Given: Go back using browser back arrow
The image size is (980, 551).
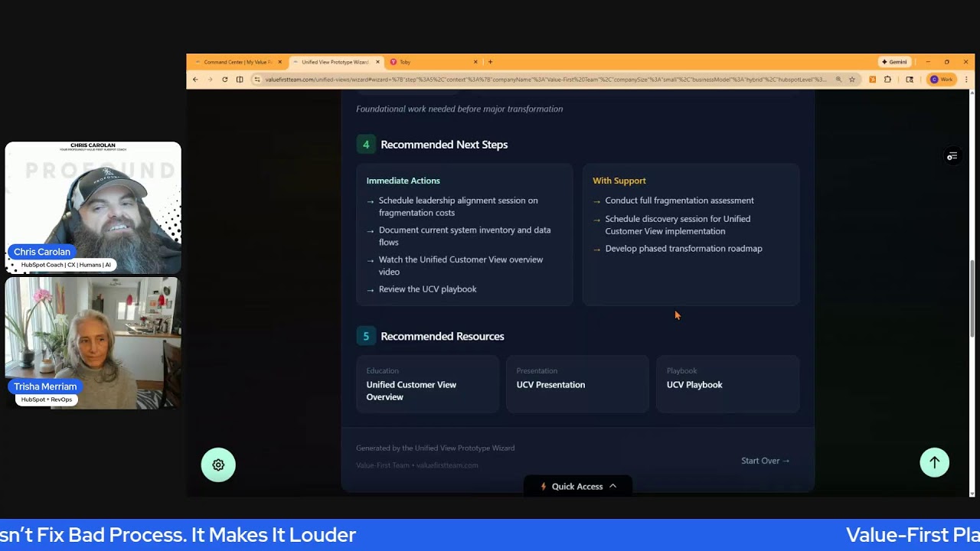Looking at the screenshot, I should 195,80.
